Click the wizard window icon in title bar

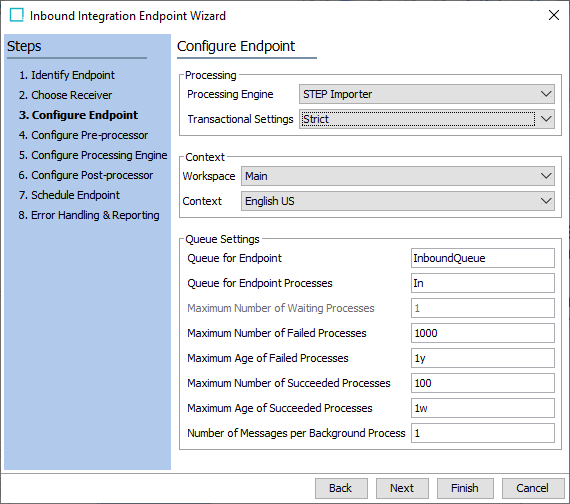tap(17, 15)
